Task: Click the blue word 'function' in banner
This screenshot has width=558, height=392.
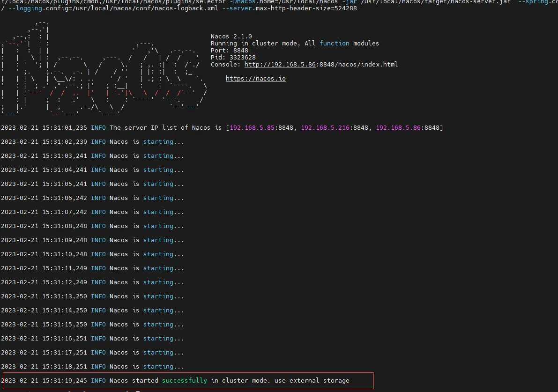Action: click(x=334, y=44)
